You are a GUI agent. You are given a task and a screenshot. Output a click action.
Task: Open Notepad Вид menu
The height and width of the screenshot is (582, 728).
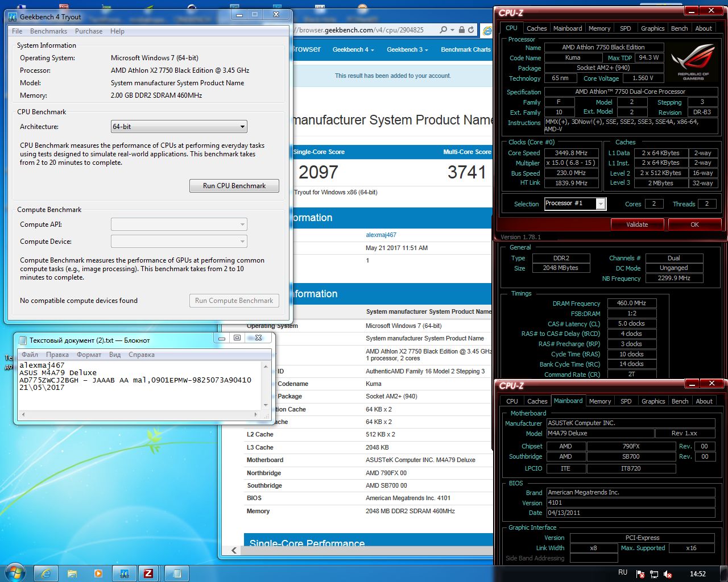[115, 355]
